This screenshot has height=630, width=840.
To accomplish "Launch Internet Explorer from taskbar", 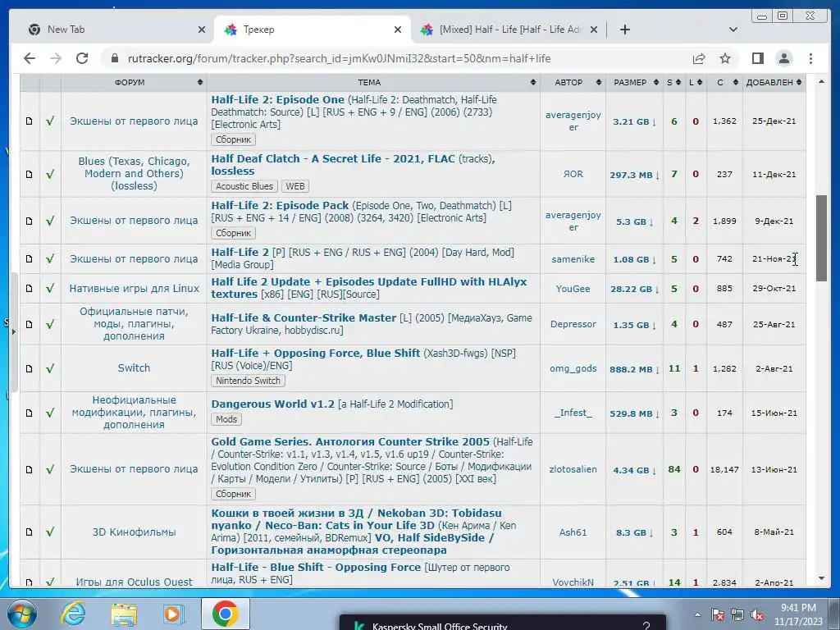I will pos(73,614).
